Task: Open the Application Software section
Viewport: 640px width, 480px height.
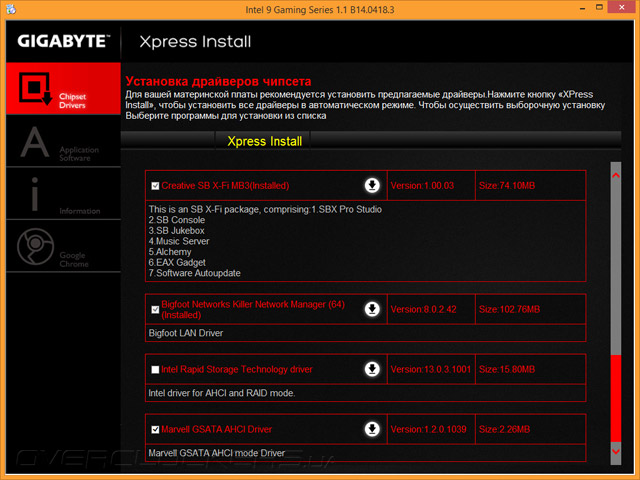Action: click(63, 141)
